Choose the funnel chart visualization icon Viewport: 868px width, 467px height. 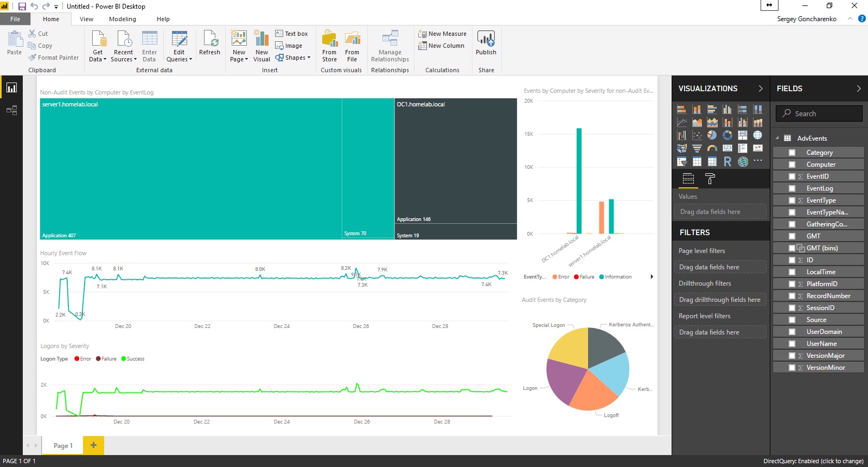(697, 148)
